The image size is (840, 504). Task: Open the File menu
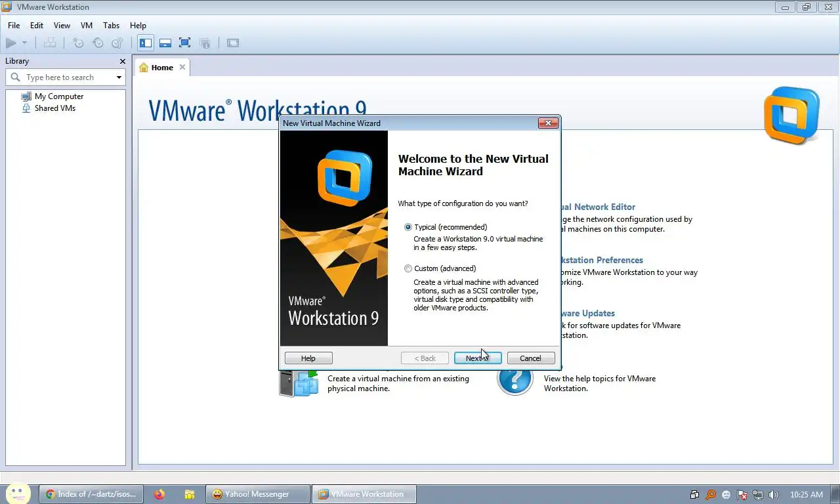[14, 26]
